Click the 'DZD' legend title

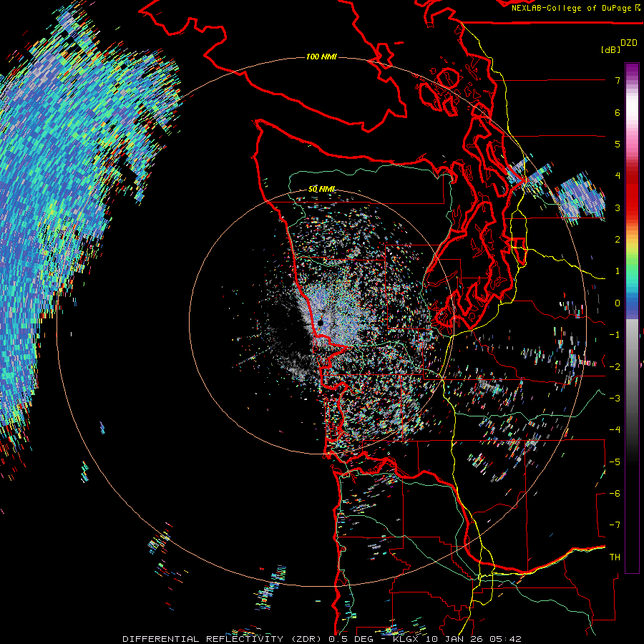629,43
